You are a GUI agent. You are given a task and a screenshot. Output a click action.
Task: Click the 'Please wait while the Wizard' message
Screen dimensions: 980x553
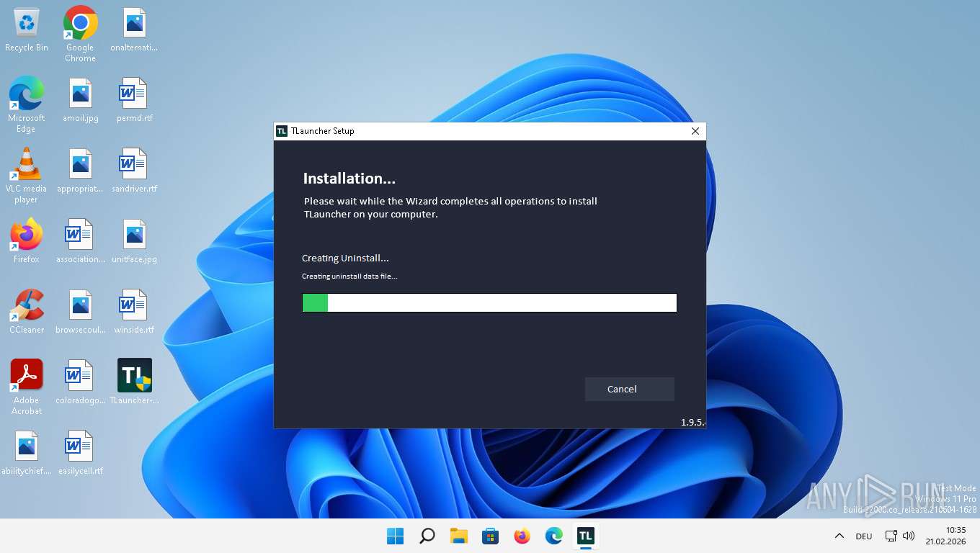[450, 207]
